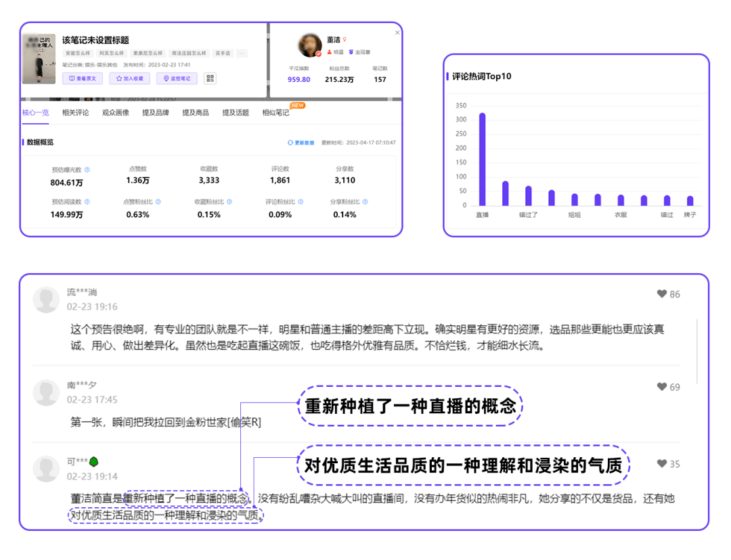The width and height of the screenshot is (731, 560).
Task: Click the 更新数据 refresh icon
Action: click(x=290, y=143)
